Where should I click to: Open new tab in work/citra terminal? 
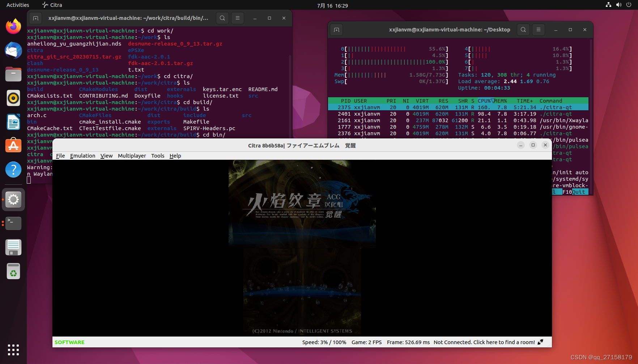pyautogui.click(x=35, y=18)
